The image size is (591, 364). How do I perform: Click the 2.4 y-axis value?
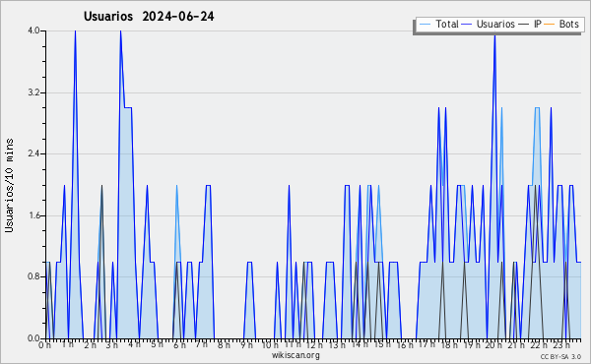[33, 153]
